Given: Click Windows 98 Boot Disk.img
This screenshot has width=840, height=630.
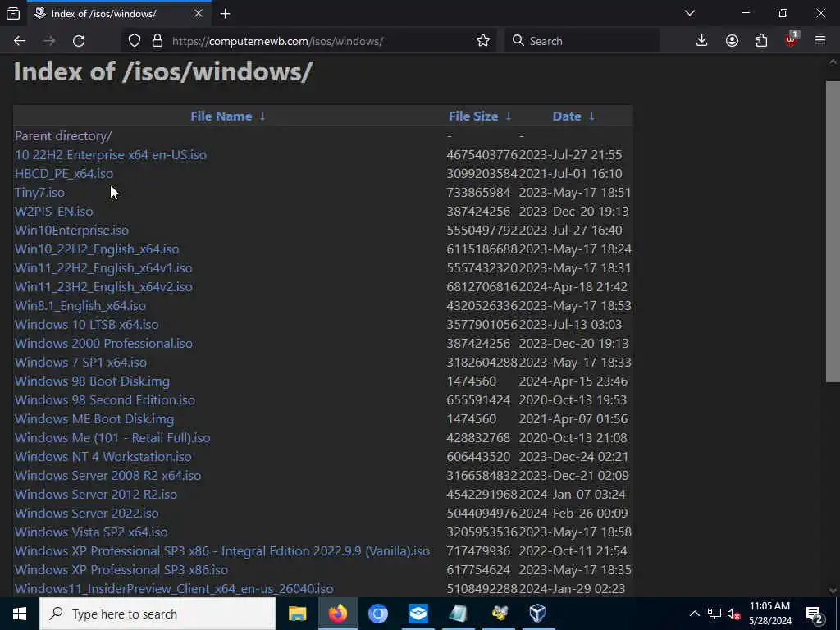Looking at the screenshot, I should tap(92, 381).
